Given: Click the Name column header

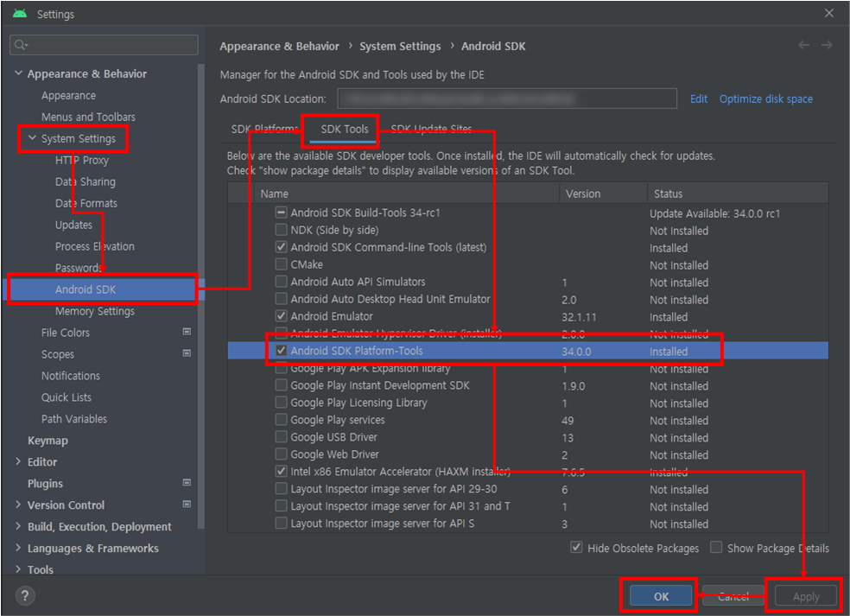Looking at the screenshot, I should point(407,194).
